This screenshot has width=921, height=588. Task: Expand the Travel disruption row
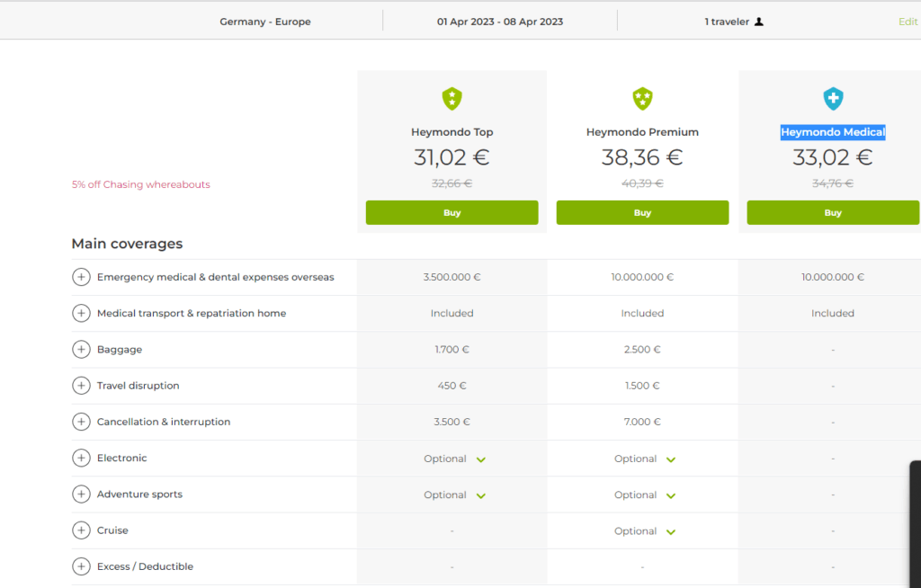point(81,386)
